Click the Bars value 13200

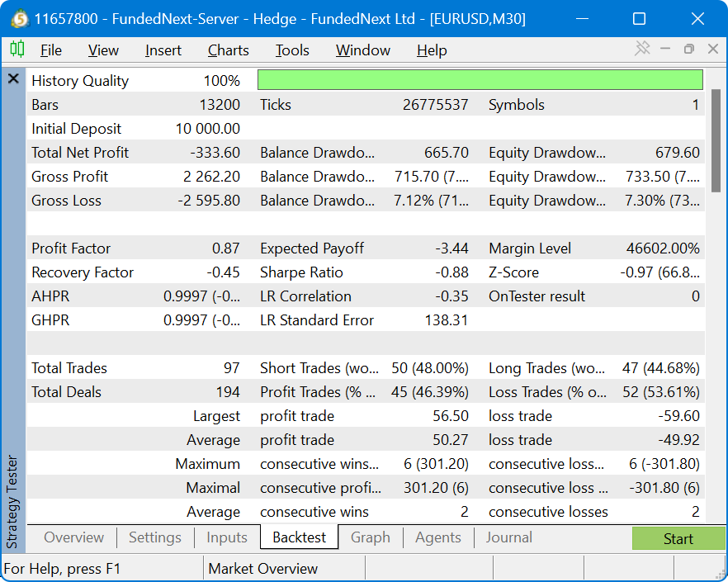pos(220,105)
